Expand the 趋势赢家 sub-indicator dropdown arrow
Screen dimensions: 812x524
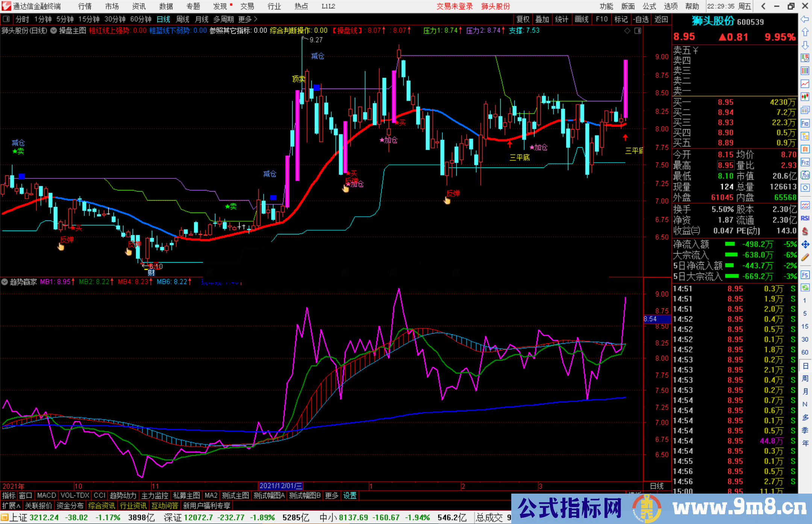[x=5, y=282]
